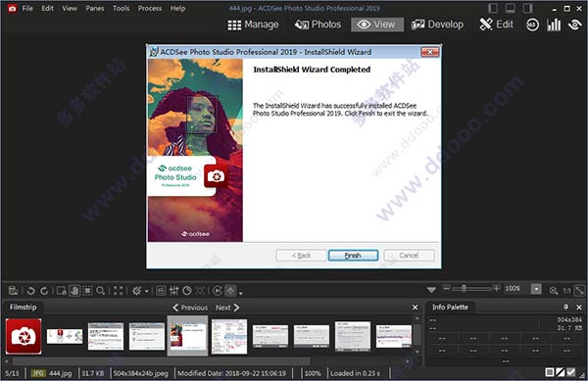Open the Panes menu
This screenshot has height=381, width=588.
[x=94, y=8]
